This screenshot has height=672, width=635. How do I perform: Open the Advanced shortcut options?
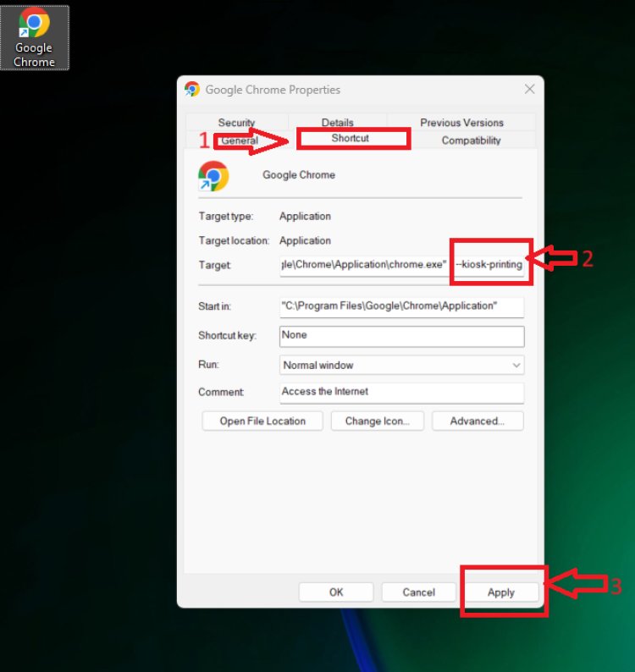click(x=478, y=421)
